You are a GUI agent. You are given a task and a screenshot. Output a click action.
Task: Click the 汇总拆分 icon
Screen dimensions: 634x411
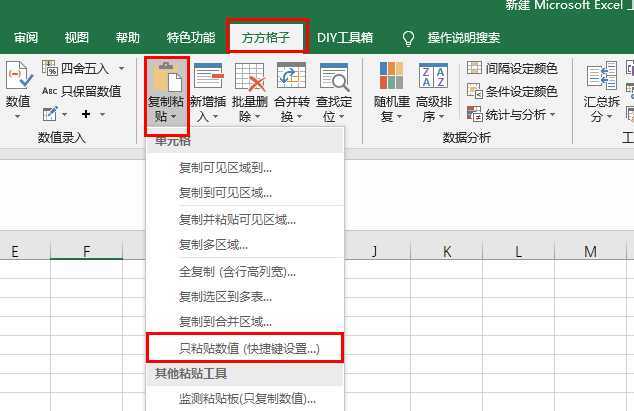[601, 76]
